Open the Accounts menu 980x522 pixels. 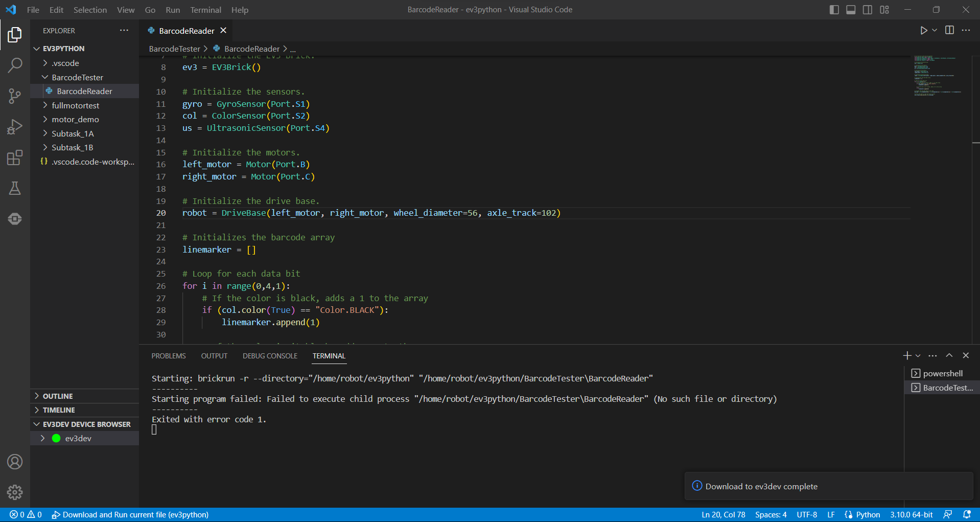tap(15, 462)
